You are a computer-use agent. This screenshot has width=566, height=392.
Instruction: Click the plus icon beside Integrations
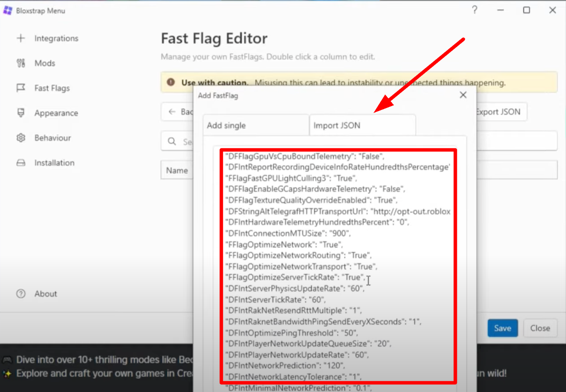point(21,38)
